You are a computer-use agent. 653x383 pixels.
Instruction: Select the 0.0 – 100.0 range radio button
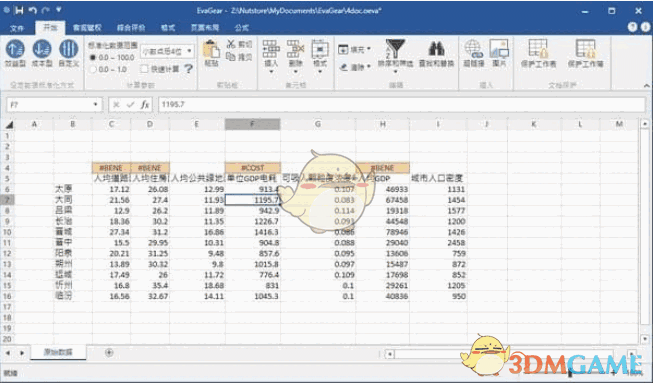(93, 57)
